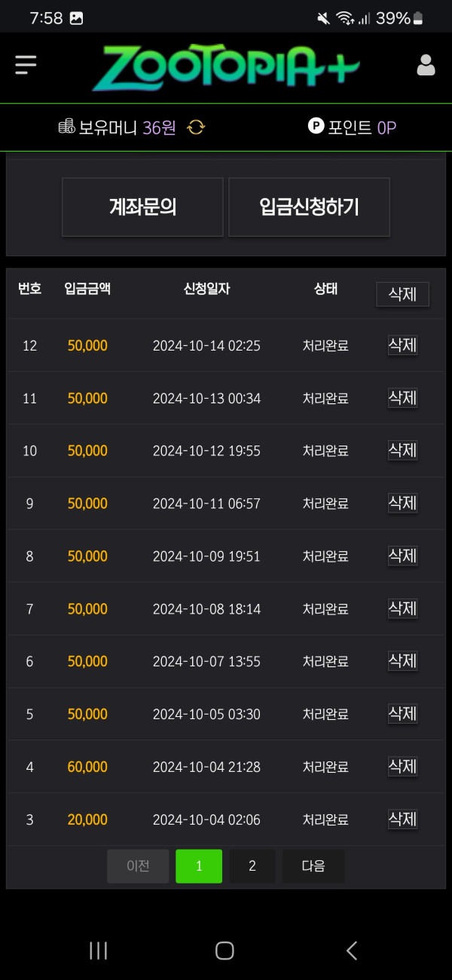
Task: Delete the 2024-10-09 19:51 deposit row
Action: coord(402,556)
